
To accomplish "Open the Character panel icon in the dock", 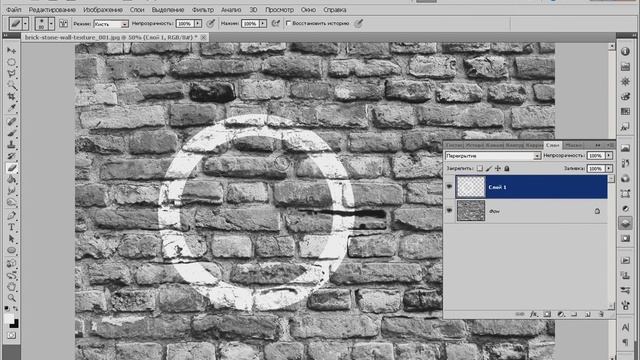I will tap(625, 327).
